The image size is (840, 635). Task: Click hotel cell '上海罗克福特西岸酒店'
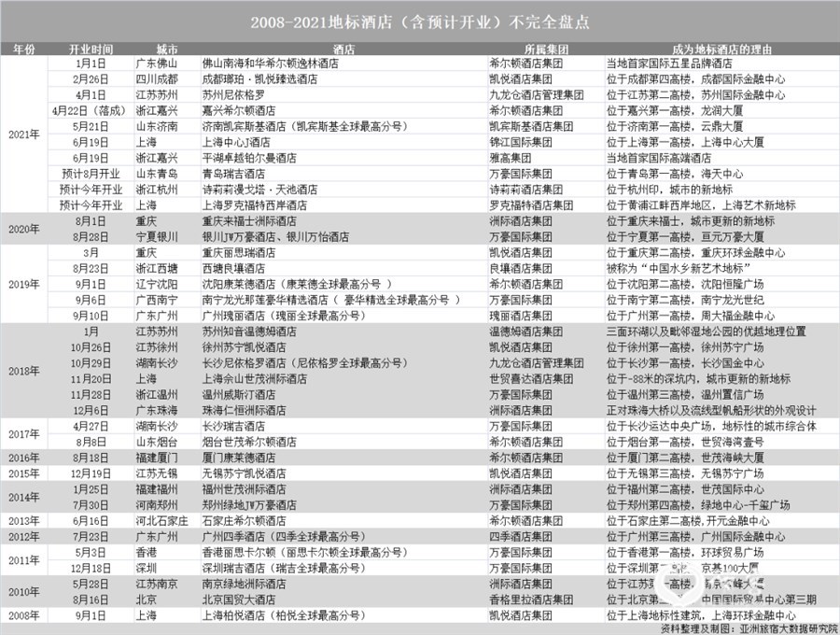(x=255, y=205)
